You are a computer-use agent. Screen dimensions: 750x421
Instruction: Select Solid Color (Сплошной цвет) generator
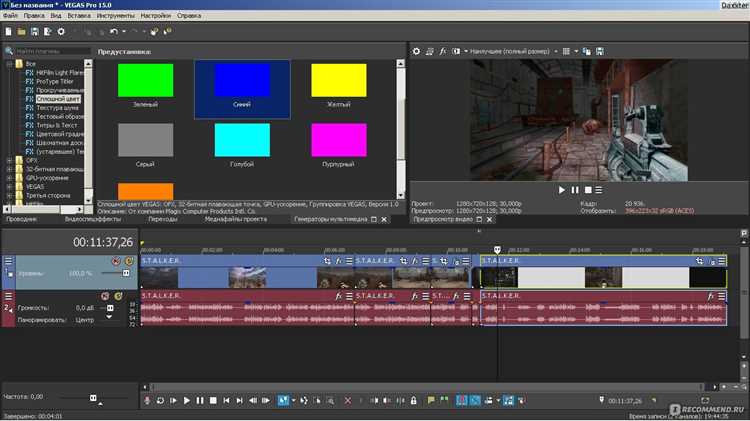pos(58,99)
